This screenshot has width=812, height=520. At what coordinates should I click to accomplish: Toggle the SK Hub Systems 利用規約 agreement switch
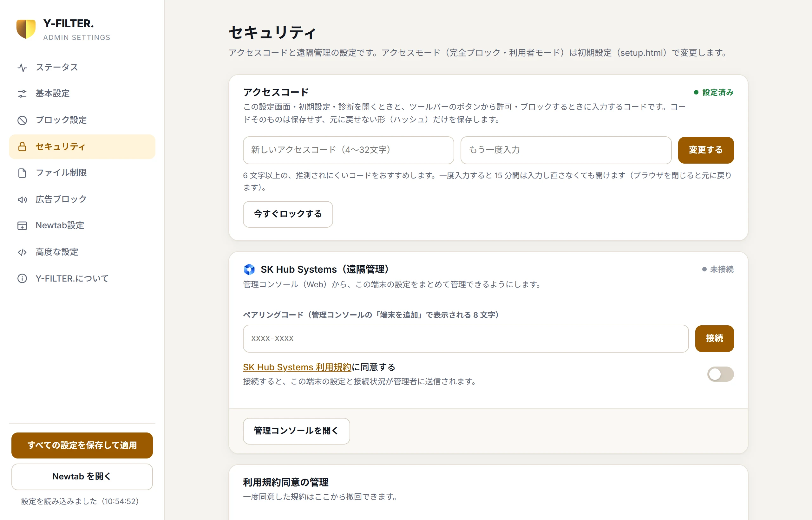point(720,374)
